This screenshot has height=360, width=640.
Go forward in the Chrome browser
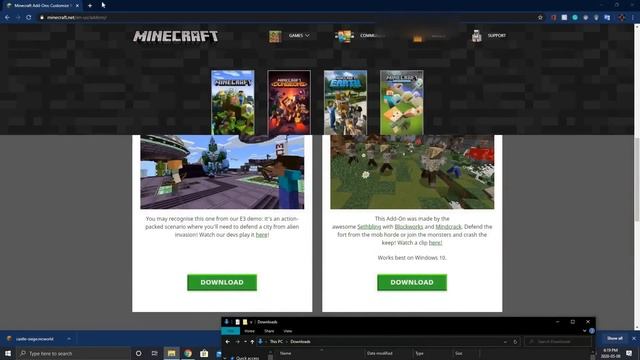(18, 18)
